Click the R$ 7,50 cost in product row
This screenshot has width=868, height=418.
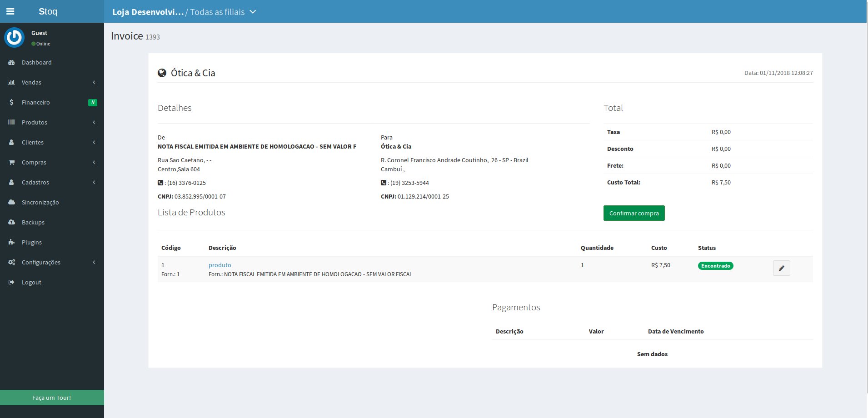[661, 265]
